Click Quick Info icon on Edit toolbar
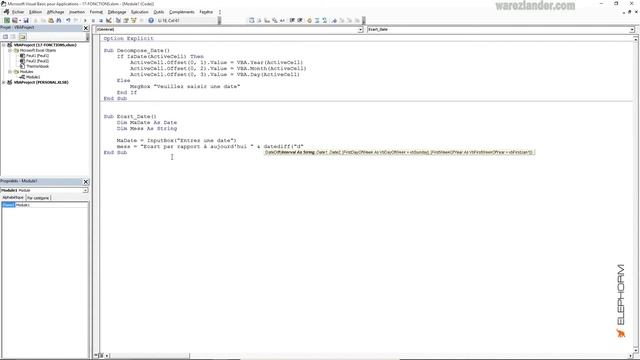The width and height of the screenshot is (640, 360). coord(267,20)
